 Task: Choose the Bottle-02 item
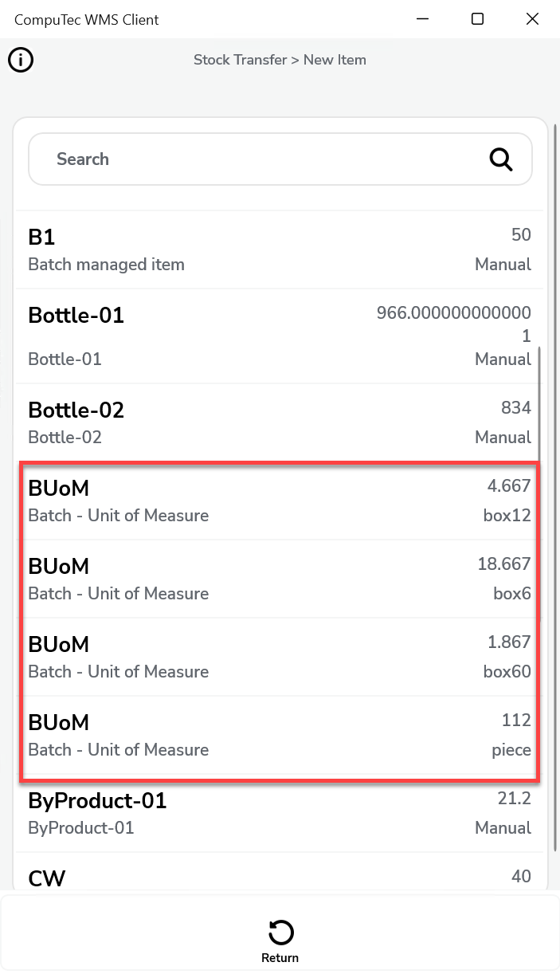click(x=280, y=422)
